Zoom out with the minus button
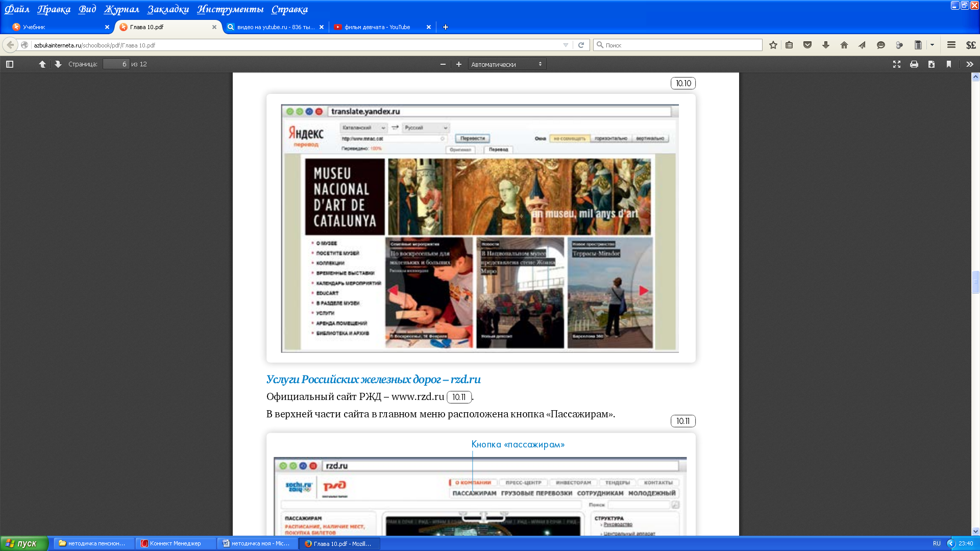980x551 pixels. point(443,64)
